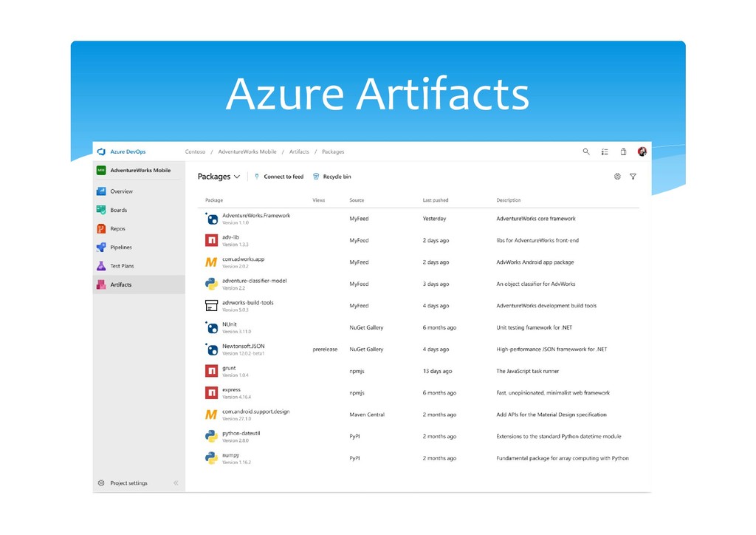The image size is (756, 535).
Task: Click the NuGet icon for Newtonsoft.JSON
Action: click(211, 350)
